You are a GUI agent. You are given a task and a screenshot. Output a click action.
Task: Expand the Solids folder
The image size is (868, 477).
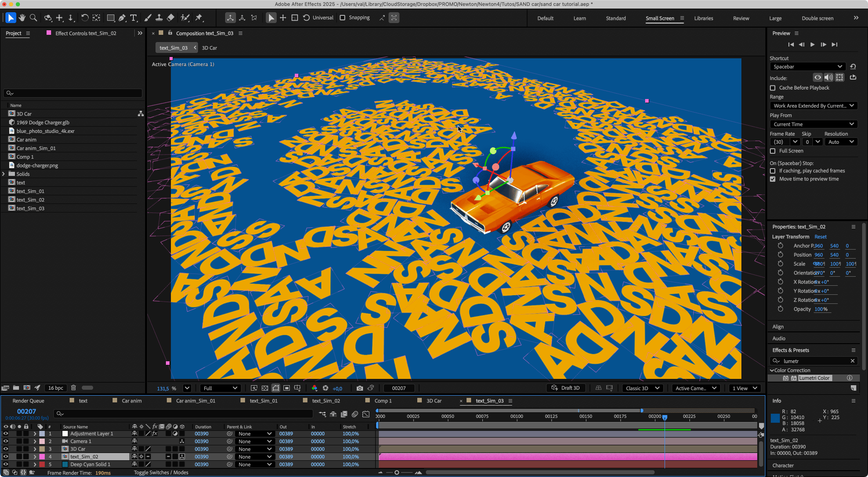(x=4, y=174)
